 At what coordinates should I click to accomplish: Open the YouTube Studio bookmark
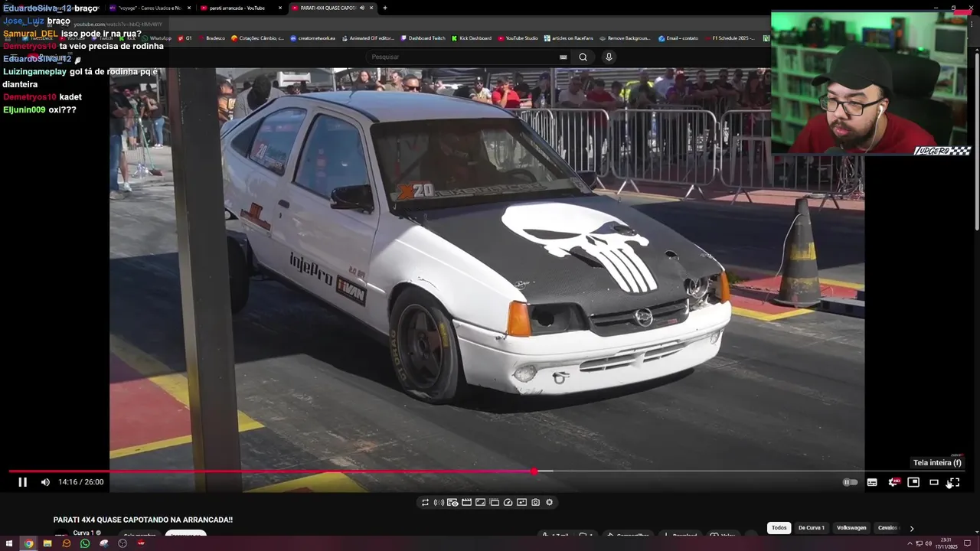pyautogui.click(x=518, y=38)
